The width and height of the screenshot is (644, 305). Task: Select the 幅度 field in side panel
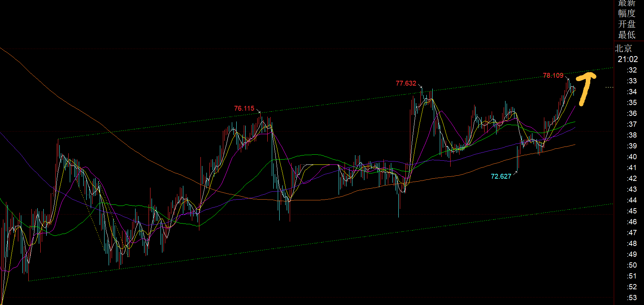(x=626, y=13)
